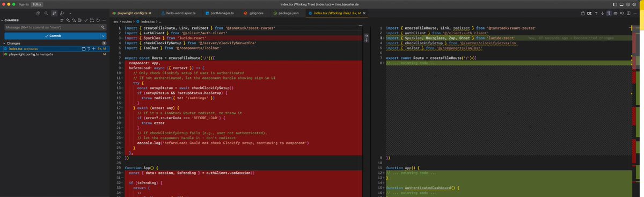644x197 pixels.
Task: Go to previous change arrow
Action: [596, 13]
